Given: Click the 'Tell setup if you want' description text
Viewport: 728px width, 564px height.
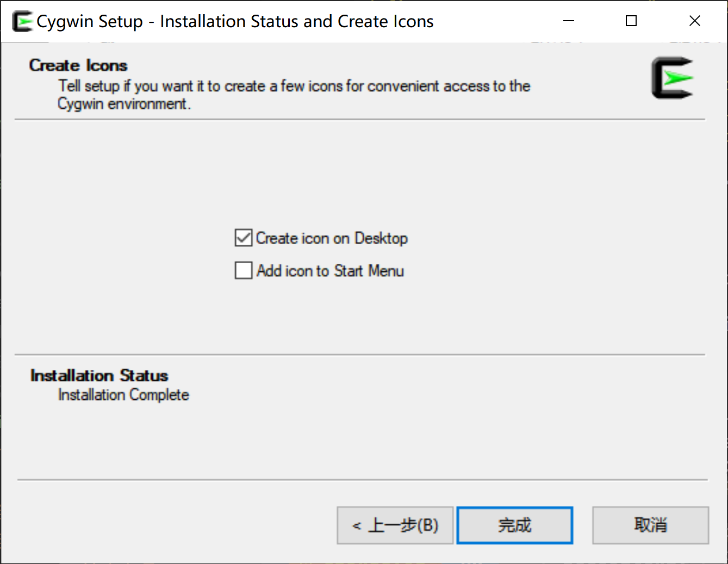Looking at the screenshot, I should click(294, 95).
